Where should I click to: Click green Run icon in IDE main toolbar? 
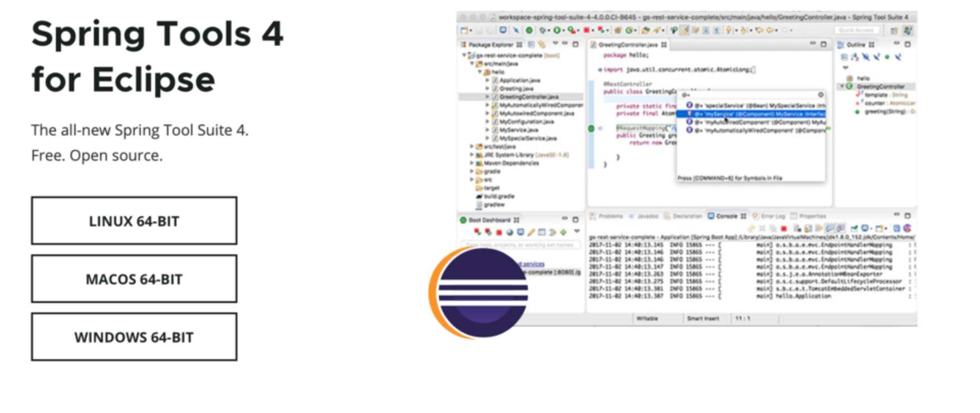pos(556,30)
